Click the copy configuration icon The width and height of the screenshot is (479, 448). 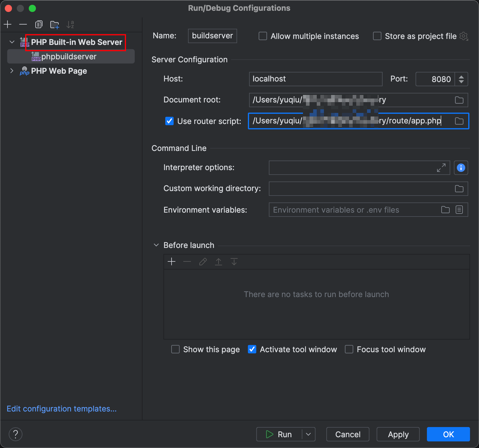(39, 24)
